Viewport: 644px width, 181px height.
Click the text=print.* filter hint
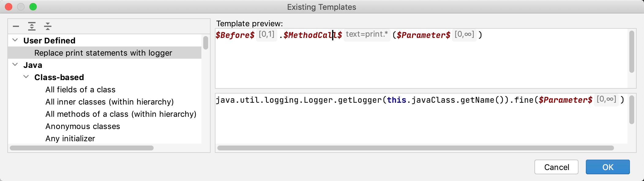[x=367, y=34]
